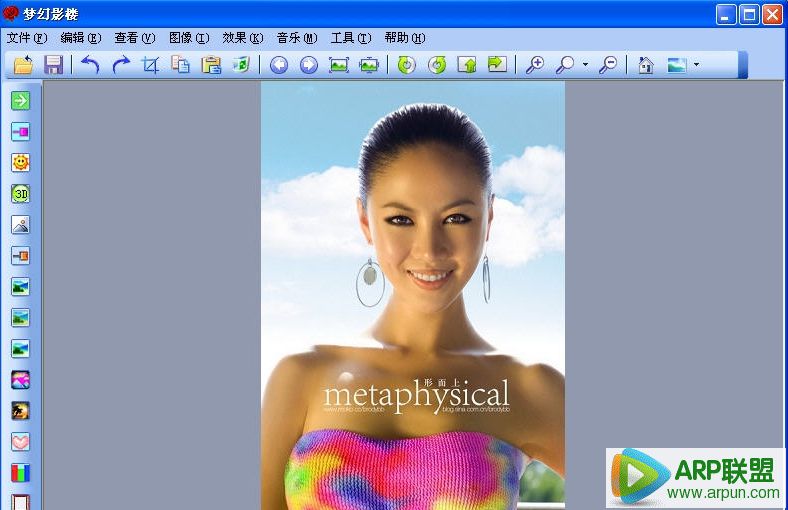The height and width of the screenshot is (510, 788).
Task: Click the smiley face icon in sidebar
Action: pos(20,162)
